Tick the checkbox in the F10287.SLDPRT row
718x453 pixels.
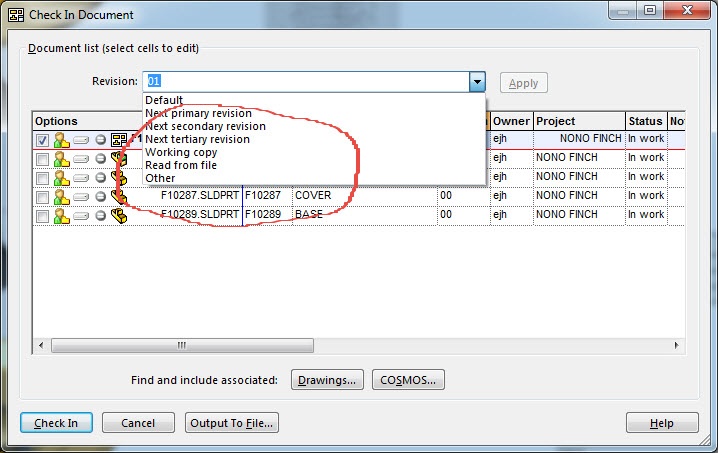click(x=42, y=197)
